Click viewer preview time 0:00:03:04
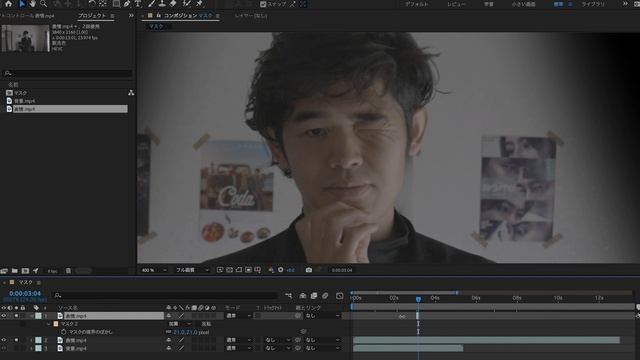This screenshot has width=640, height=360. 342,270
